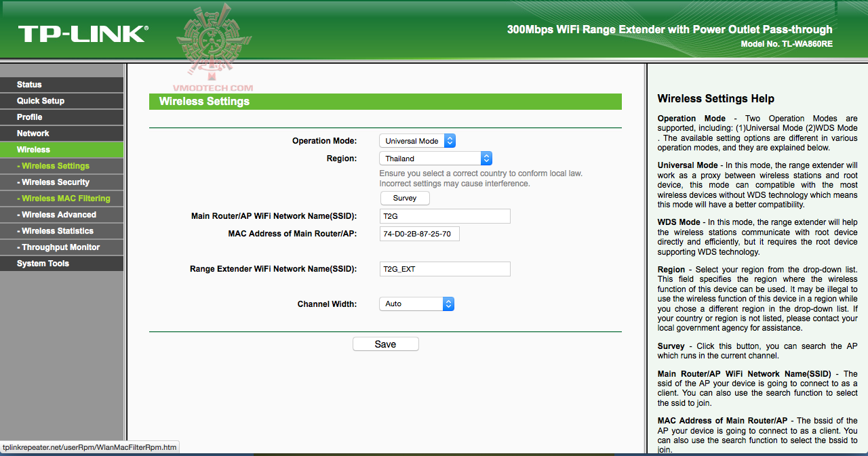The image size is (868, 456).
Task: Click the 'Model No. TL-WA860RE' text
Action: 787,44
